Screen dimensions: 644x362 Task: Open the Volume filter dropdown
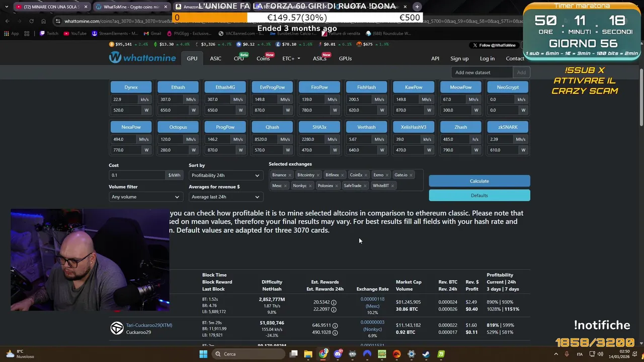point(145,197)
